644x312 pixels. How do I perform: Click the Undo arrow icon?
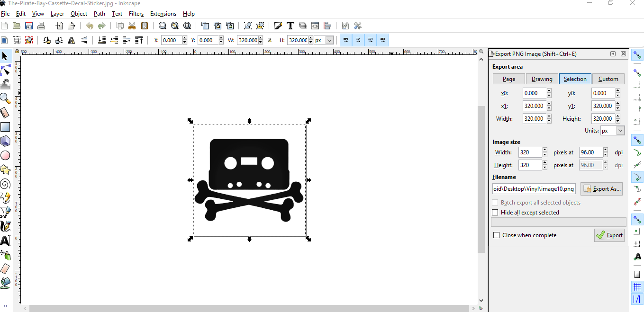pos(89,26)
